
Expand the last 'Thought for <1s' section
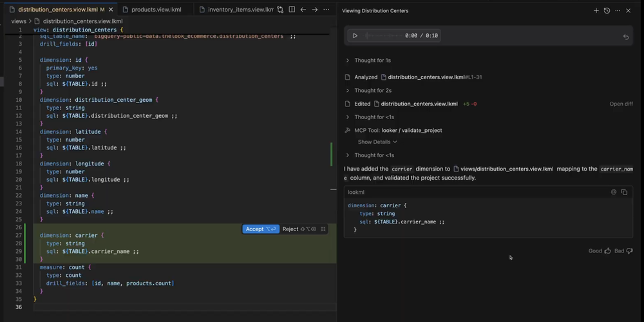click(x=374, y=155)
